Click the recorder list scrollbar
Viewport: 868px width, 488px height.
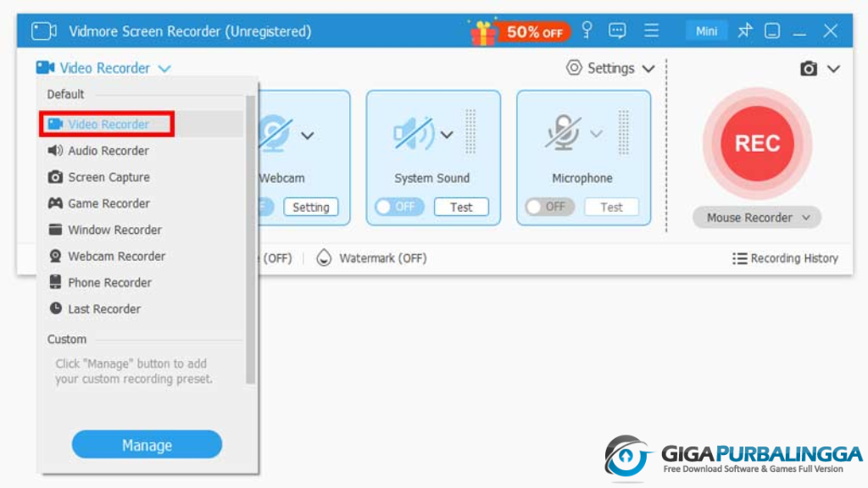point(250,240)
